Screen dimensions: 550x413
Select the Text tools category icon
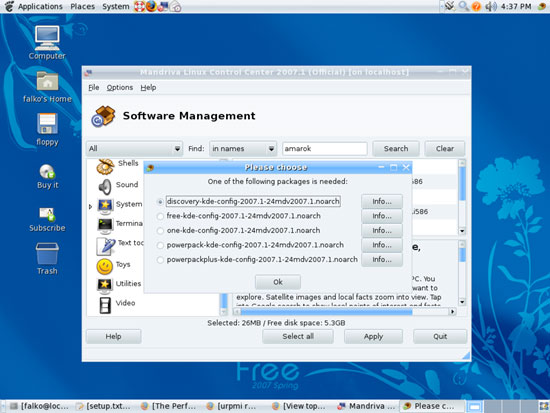click(106, 246)
